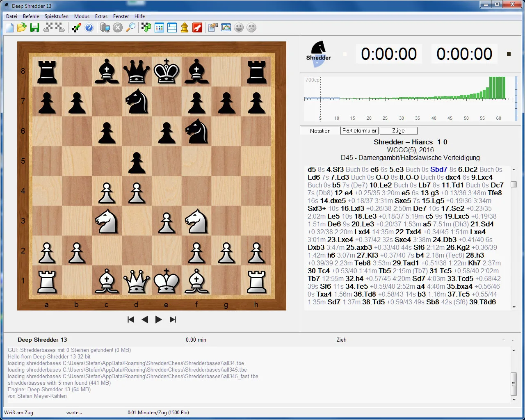The image size is (525, 420).
Task: Open position setup with the pencil board icon
Action: 76,27
